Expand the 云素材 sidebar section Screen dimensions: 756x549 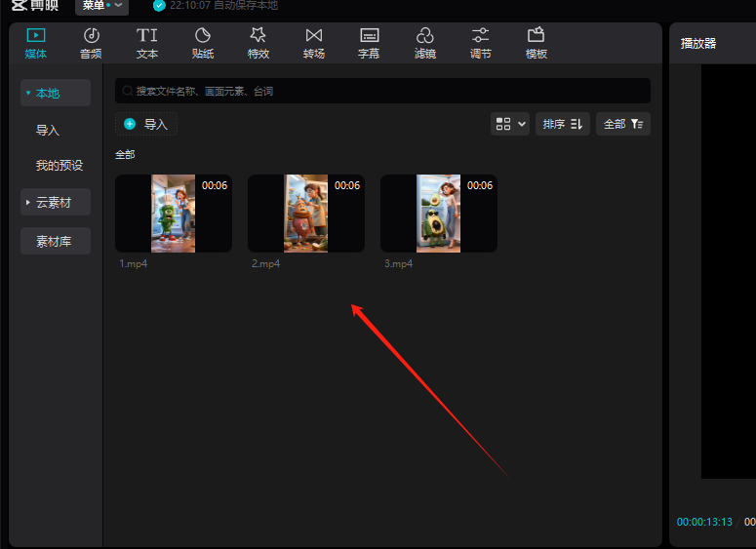tap(55, 203)
